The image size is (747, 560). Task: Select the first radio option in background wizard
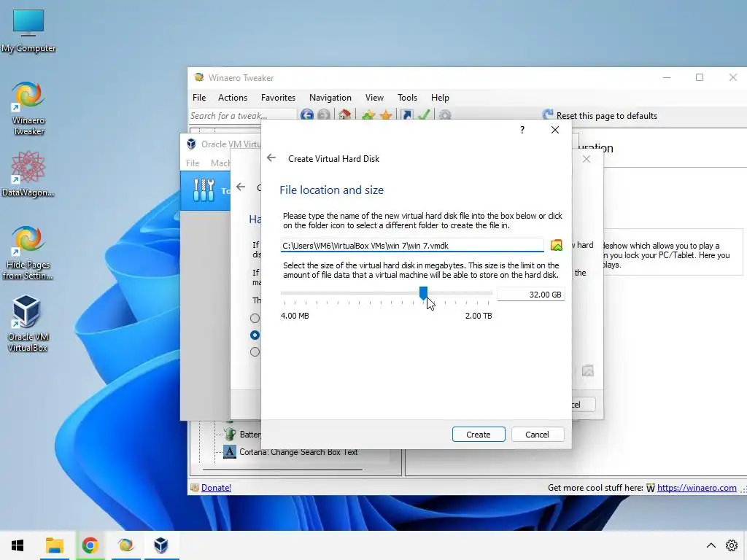coord(255,318)
